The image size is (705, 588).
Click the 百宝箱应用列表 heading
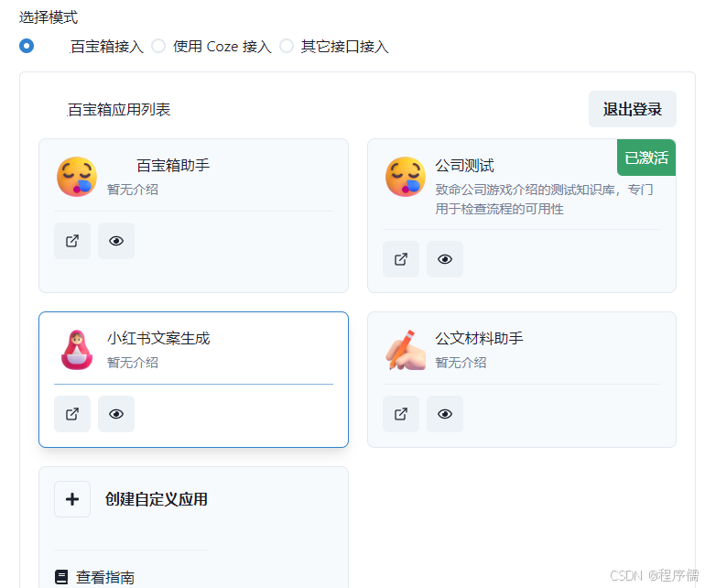(x=119, y=109)
